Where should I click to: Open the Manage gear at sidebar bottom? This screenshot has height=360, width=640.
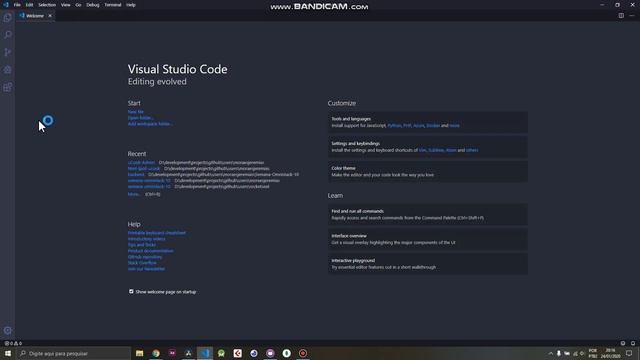point(7,330)
